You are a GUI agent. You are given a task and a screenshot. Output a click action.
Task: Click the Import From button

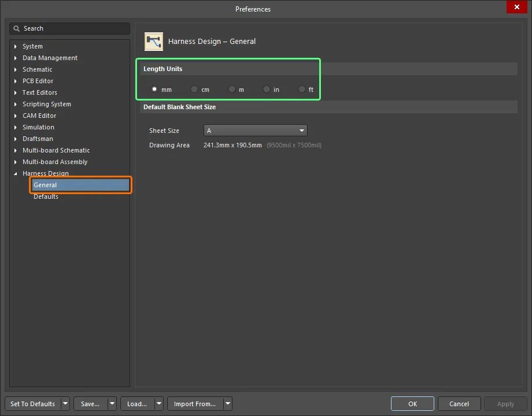(x=194, y=404)
